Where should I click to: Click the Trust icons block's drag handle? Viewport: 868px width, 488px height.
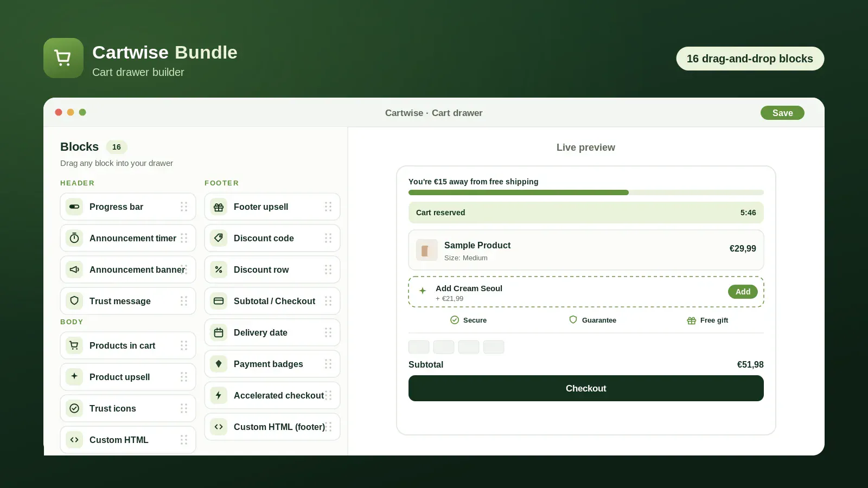pyautogui.click(x=184, y=408)
